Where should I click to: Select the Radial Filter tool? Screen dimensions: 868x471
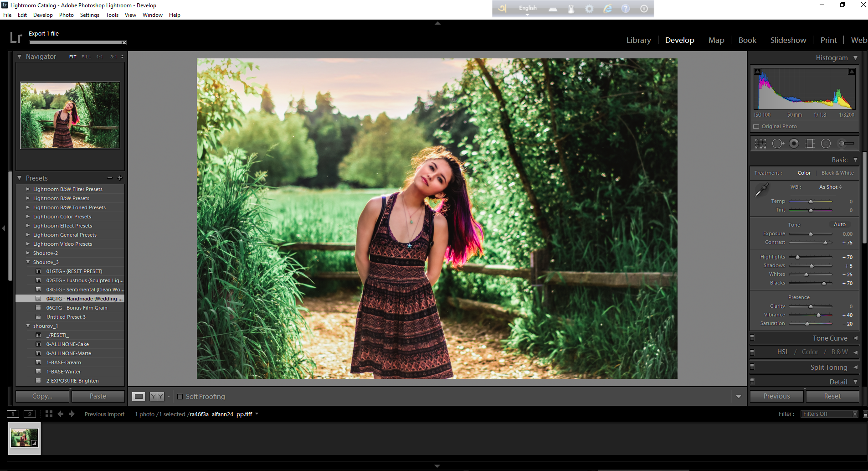pos(826,144)
